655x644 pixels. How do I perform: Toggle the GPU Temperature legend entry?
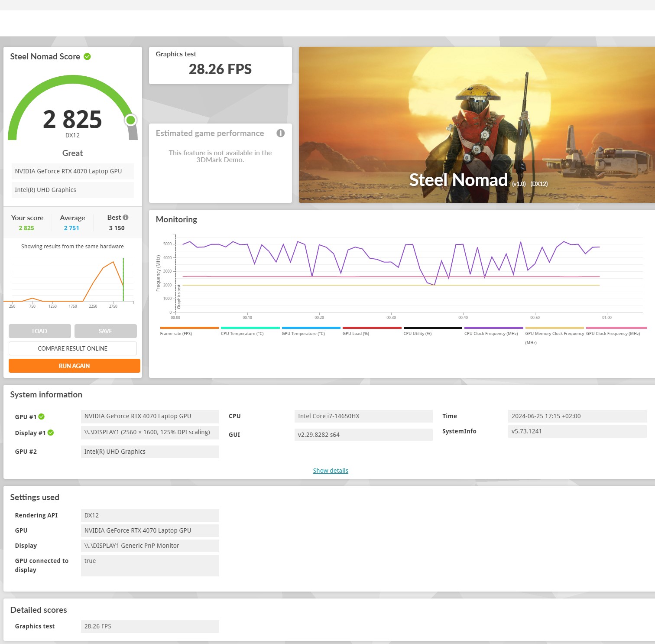[303, 333]
